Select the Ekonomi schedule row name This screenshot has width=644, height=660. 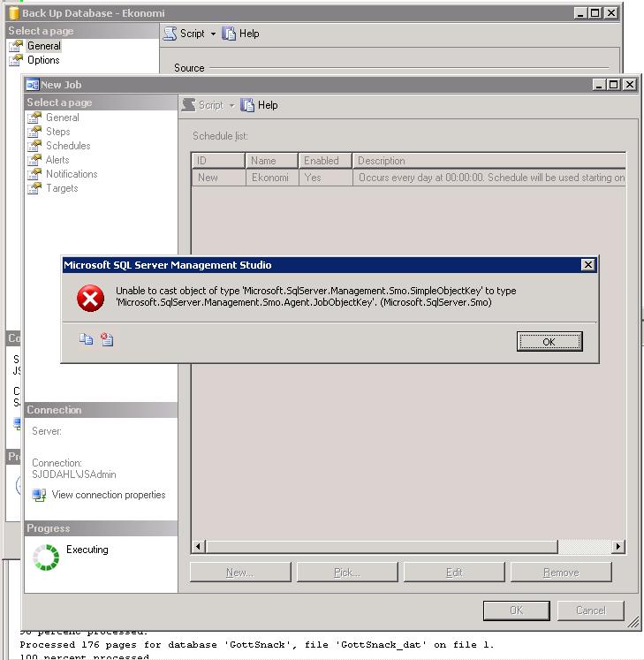[x=270, y=178]
